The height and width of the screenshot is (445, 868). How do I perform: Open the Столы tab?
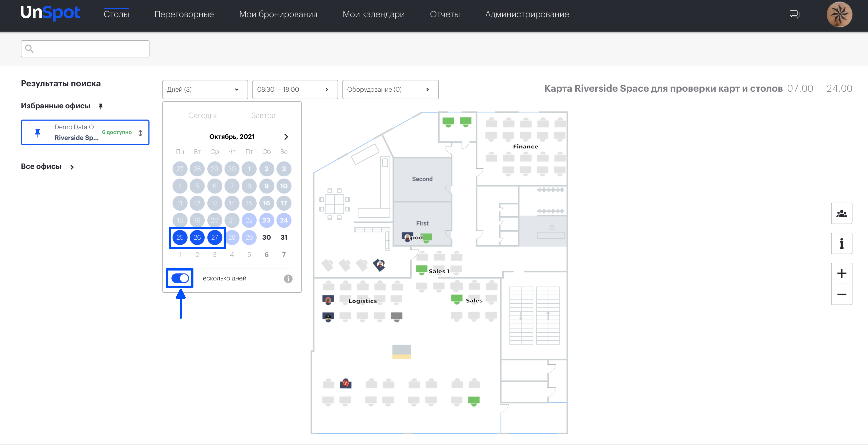coord(116,14)
